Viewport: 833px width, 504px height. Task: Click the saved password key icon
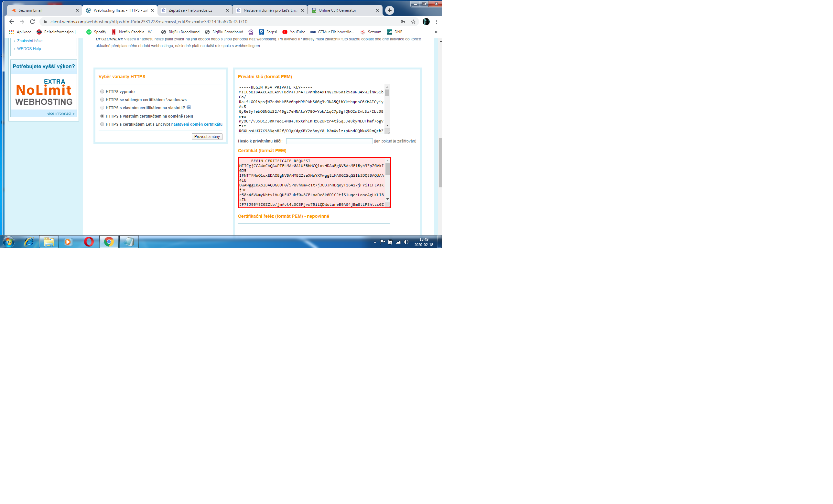point(403,22)
